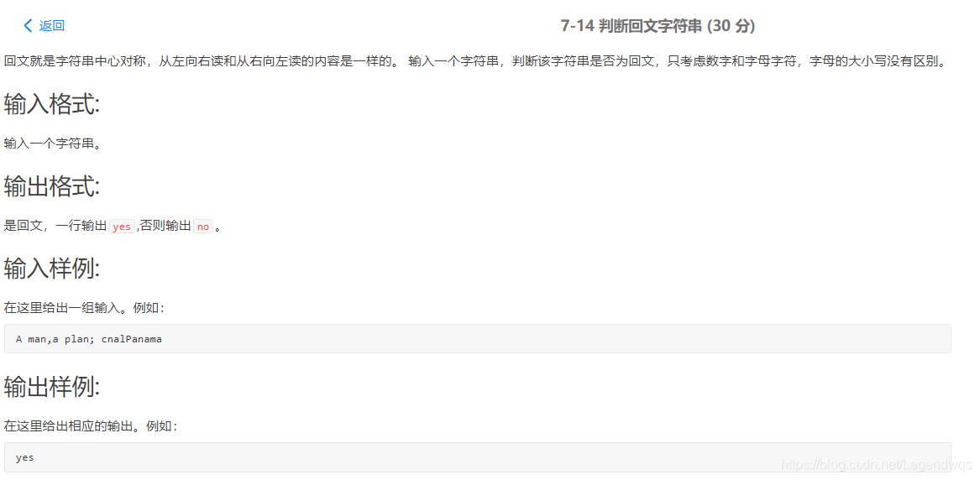
Task: Click the sample output yes code block
Action: (x=478, y=457)
